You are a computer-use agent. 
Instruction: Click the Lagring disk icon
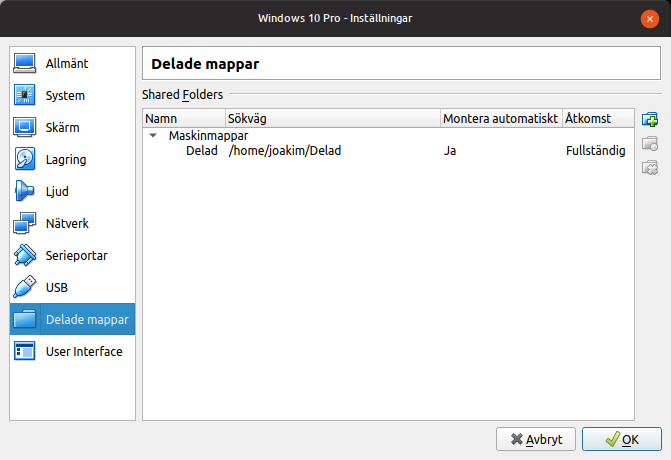pyautogui.click(x=24, y=159)
